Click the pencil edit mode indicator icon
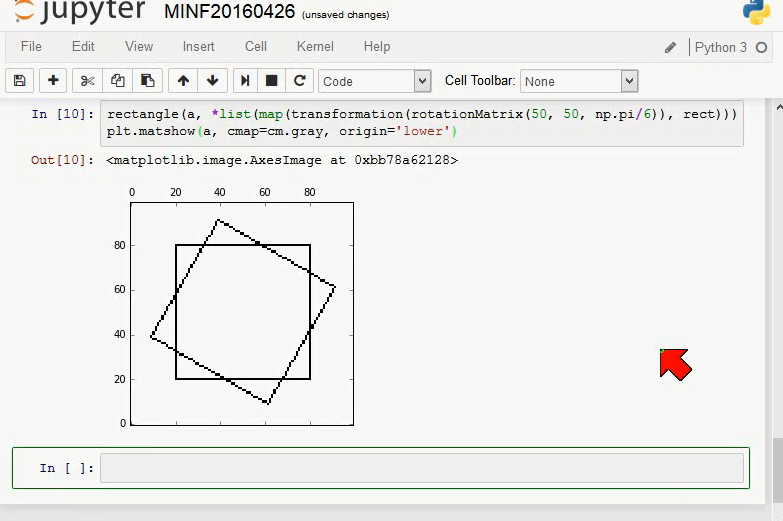Screen dimensions: 783x521 [x=670, y=47]
